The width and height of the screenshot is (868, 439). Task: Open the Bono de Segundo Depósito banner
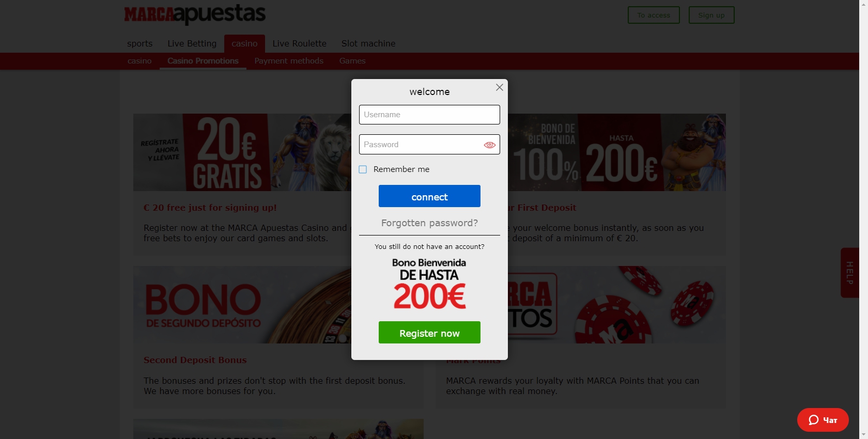tap(242, 305)
